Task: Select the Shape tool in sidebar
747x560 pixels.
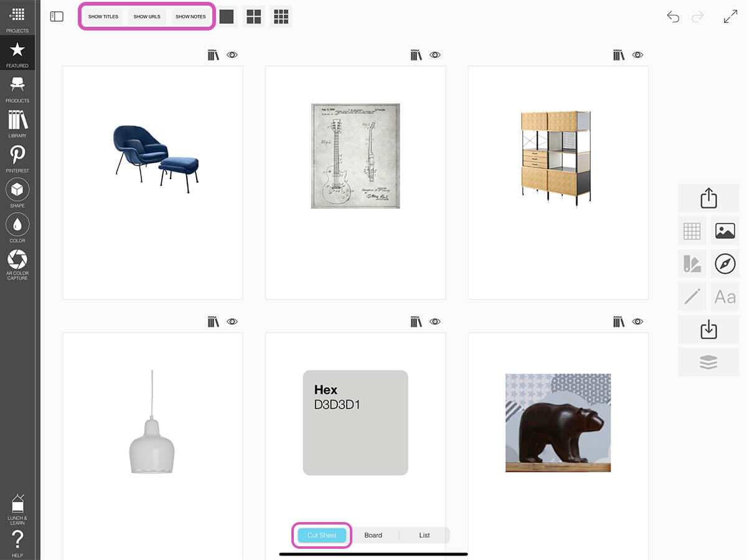Action: coord(17,192)
